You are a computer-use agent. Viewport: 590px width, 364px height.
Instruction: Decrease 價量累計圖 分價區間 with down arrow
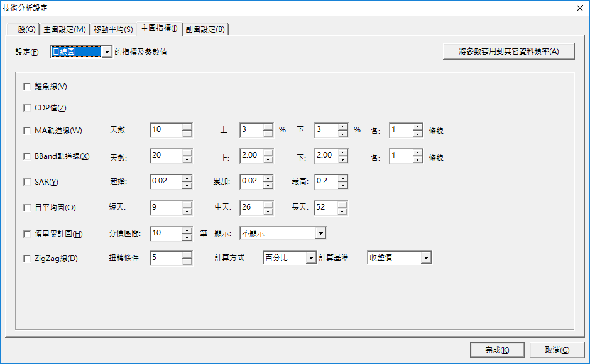pyautogui.click(x=187, y=237)
